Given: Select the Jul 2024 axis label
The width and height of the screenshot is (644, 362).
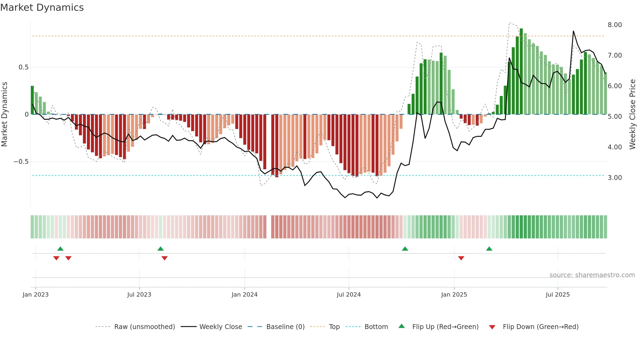Looking at the screenshot, I should click(349, 294).
